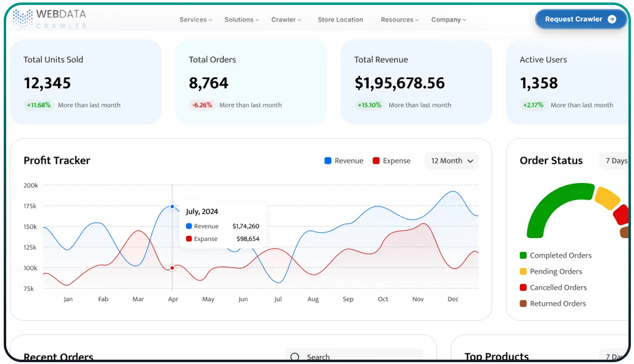This screenshot has width=634, height=364.
Task: Click the green Completed Orders legend marker
Action: coord(522,255)
